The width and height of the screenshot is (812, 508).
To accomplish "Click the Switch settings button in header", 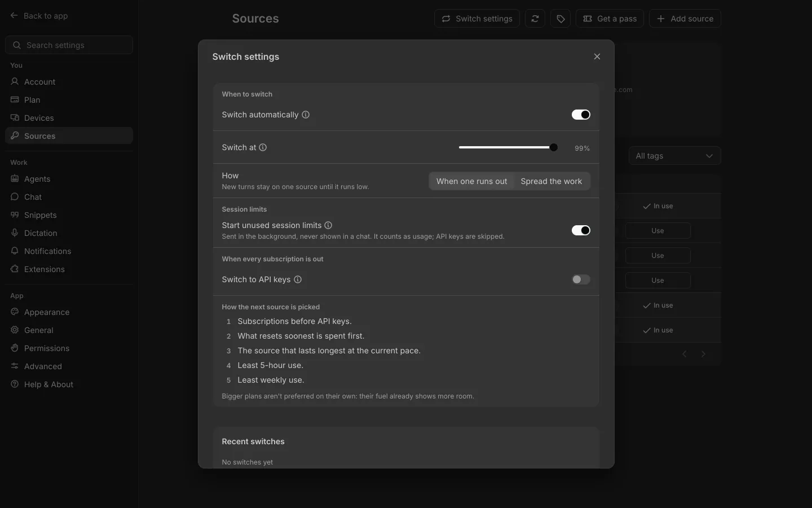I will [x=477, y=19].
